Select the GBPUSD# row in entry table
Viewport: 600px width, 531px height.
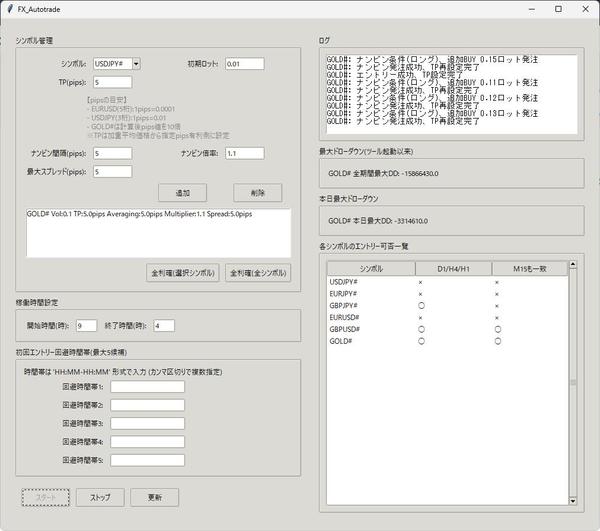point(447,329)
